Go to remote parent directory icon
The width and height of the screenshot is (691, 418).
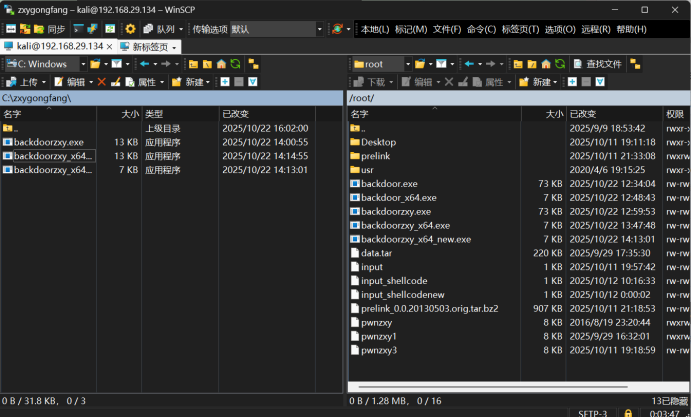point(518,64)
